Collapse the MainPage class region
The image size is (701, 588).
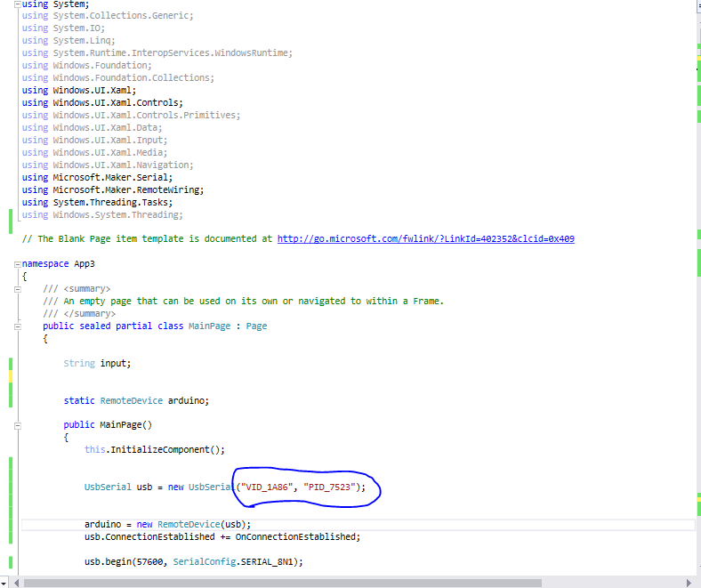18,326
